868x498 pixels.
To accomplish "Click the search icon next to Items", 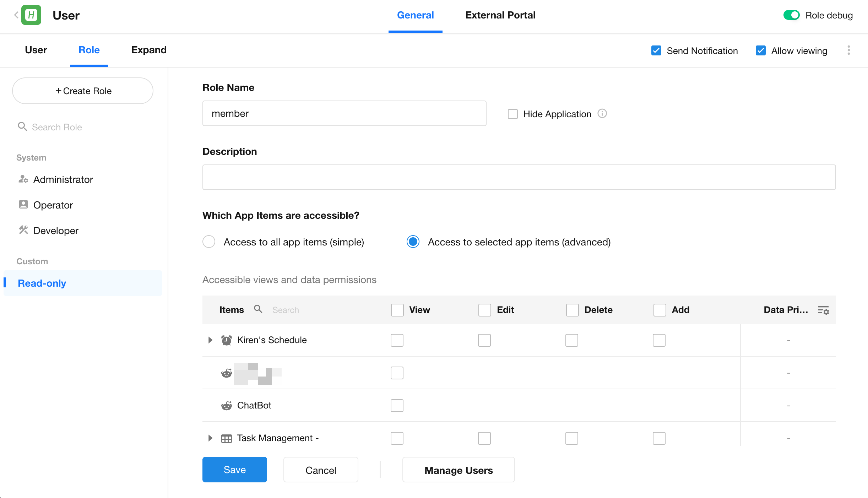I will 258,309.
